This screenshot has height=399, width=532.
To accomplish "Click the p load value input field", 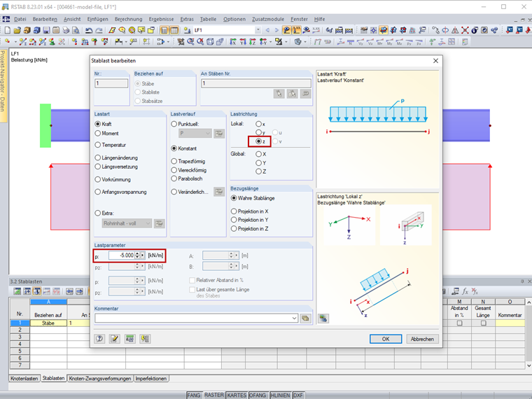I will click(x=122, y=255).
